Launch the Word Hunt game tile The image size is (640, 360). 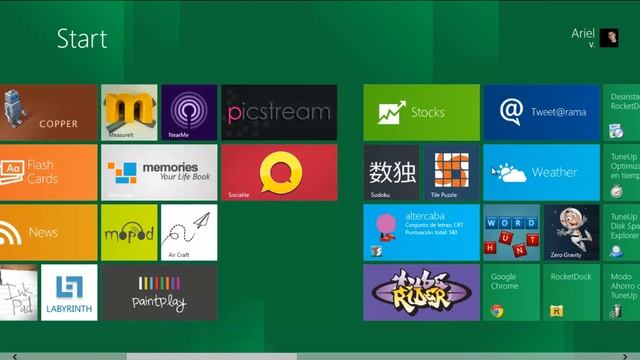511,232
